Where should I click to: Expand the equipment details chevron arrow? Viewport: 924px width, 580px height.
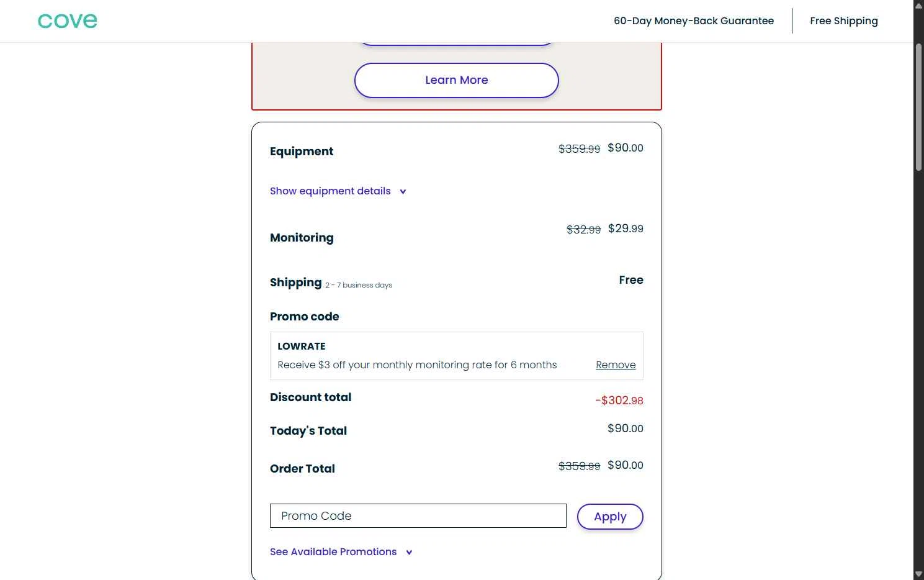[403, 192]
